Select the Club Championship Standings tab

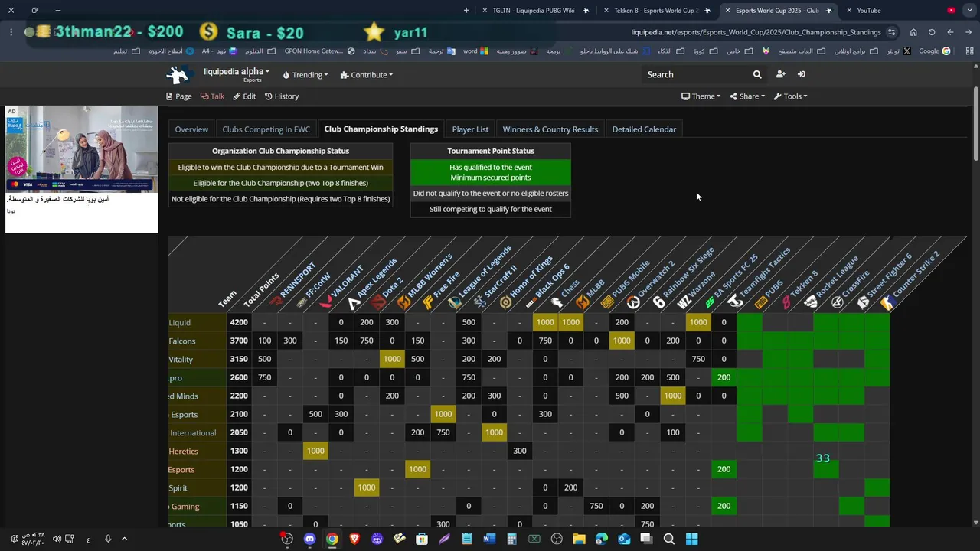(381, 129)
